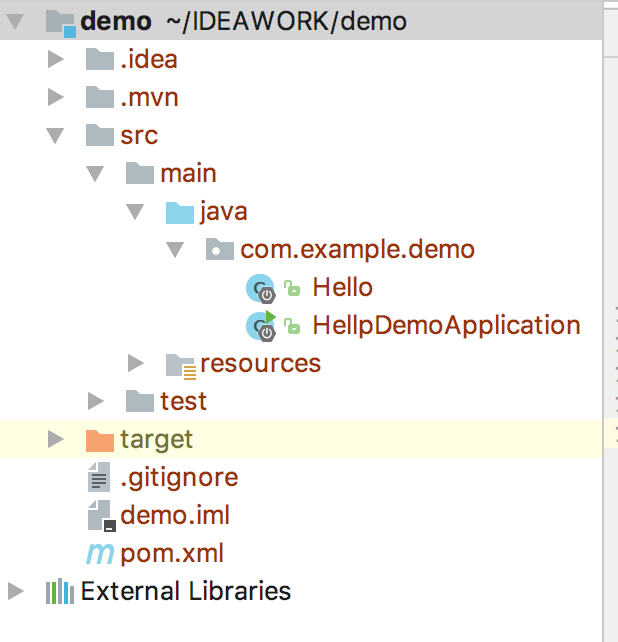The image size is (618, 642).
Task: Collapse the demo project root arrow
Action: 16,21
